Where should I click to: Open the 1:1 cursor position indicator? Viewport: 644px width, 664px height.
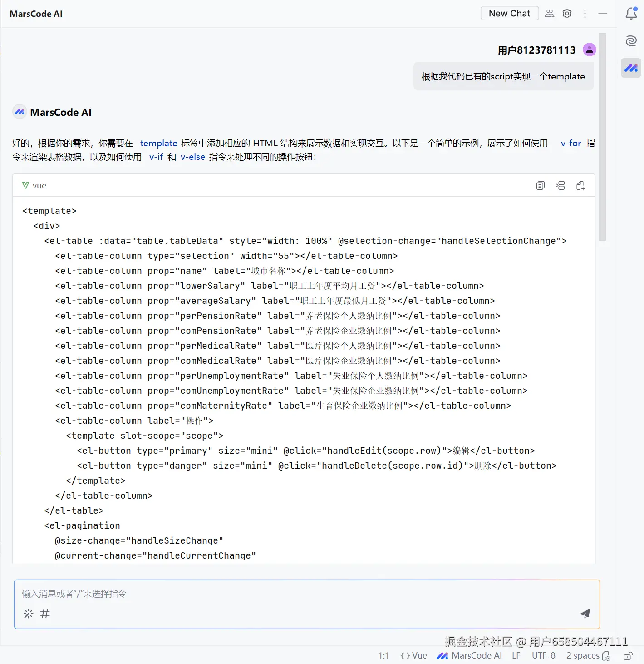pos(383,655)
